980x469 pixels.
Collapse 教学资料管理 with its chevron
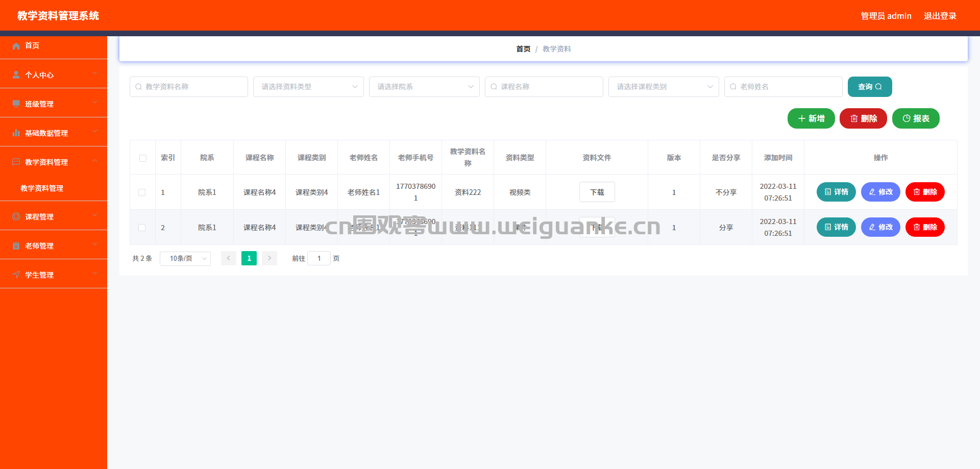(x=95, y=161)
